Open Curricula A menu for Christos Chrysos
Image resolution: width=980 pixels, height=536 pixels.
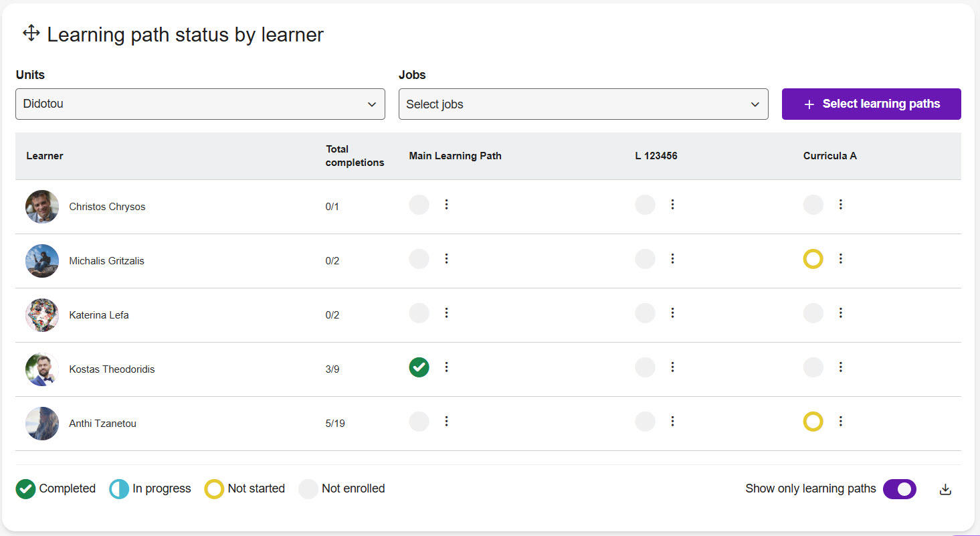841,205
